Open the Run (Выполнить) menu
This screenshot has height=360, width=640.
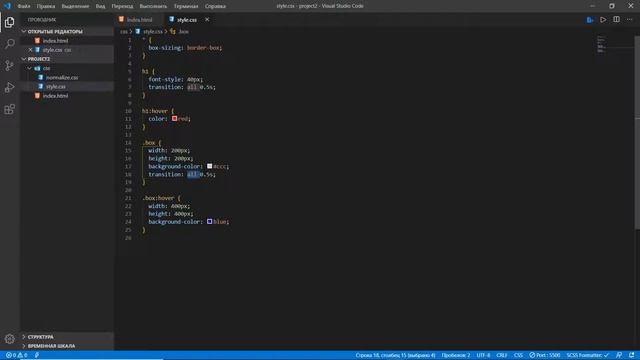tap(153, 6)
